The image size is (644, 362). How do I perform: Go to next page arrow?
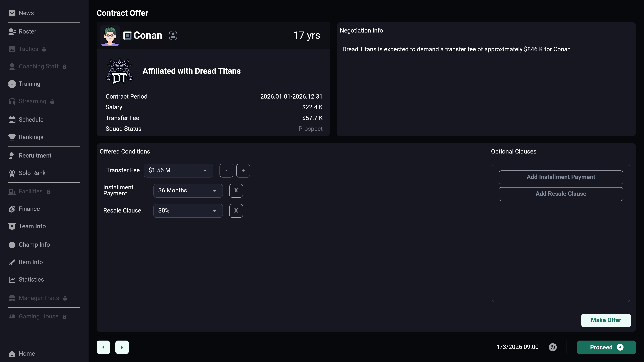tap(122, 347)
